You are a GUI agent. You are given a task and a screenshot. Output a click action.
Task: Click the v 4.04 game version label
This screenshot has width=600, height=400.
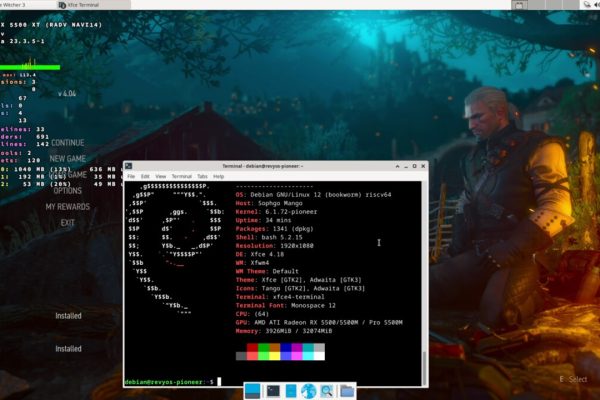pos(67,93)
